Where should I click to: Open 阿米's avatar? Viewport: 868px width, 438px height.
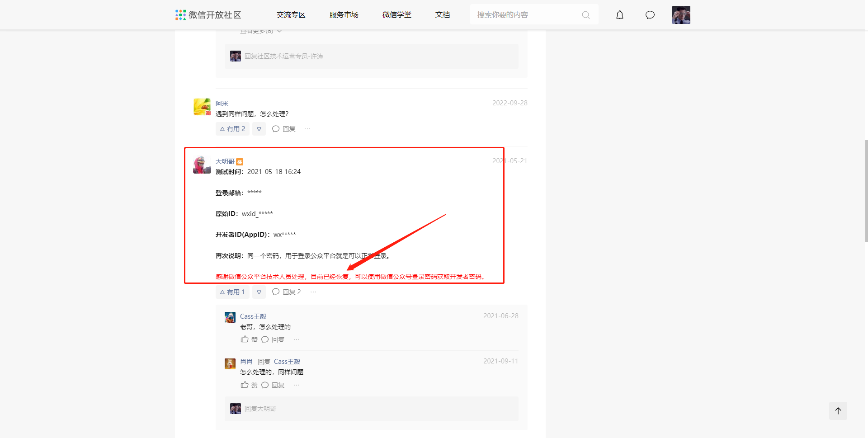[x=202, y=107]
